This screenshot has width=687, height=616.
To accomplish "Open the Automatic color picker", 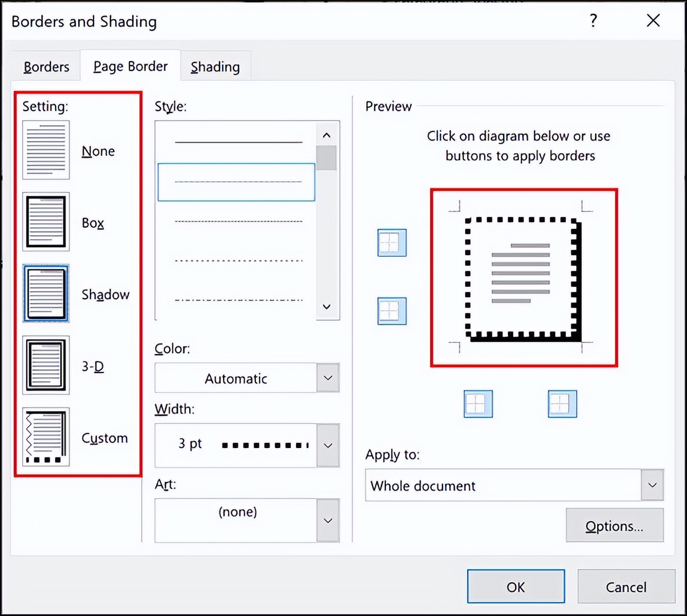I will click(328, 378).
